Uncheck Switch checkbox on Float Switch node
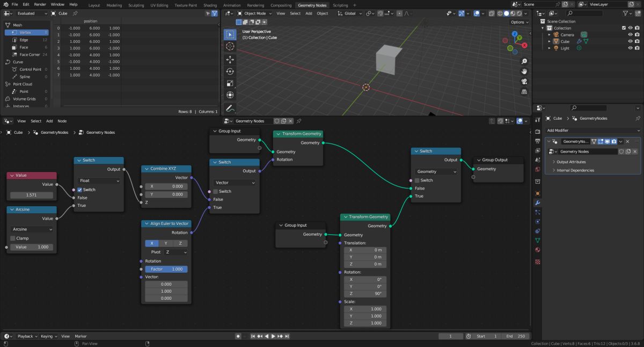Screen dimensions: 644x347 click(80, 190)
